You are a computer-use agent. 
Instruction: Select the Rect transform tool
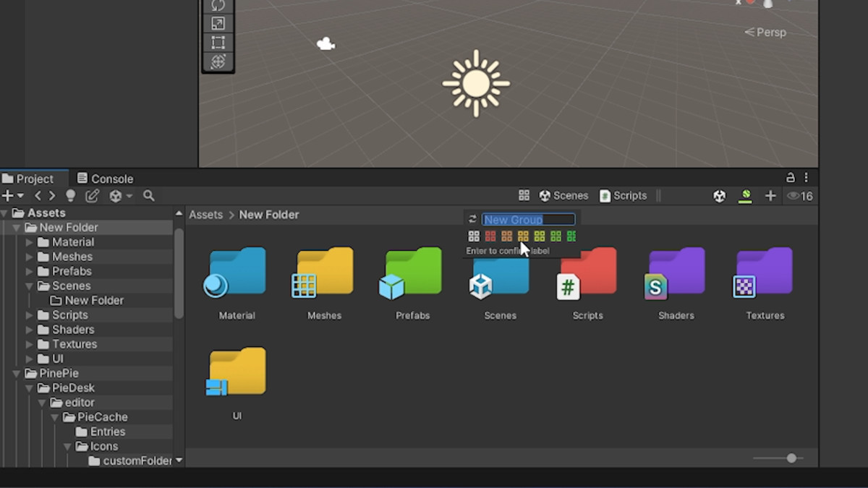[218, 43]
